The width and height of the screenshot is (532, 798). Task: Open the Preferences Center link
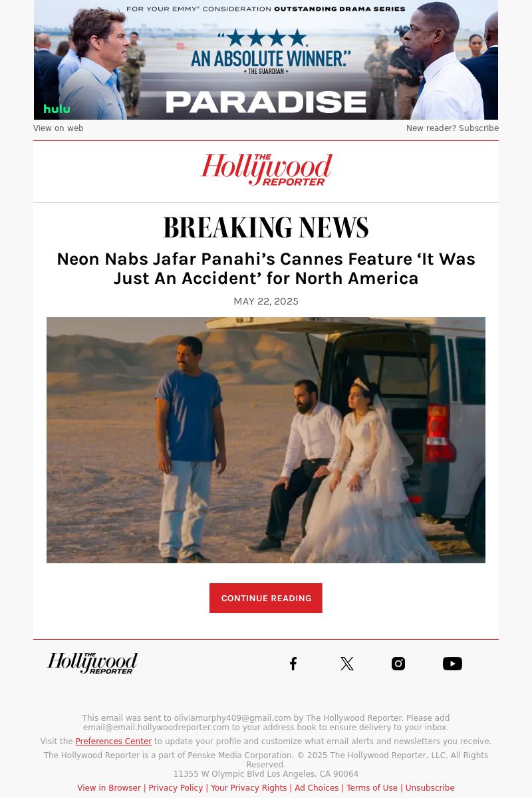(114, 741)
